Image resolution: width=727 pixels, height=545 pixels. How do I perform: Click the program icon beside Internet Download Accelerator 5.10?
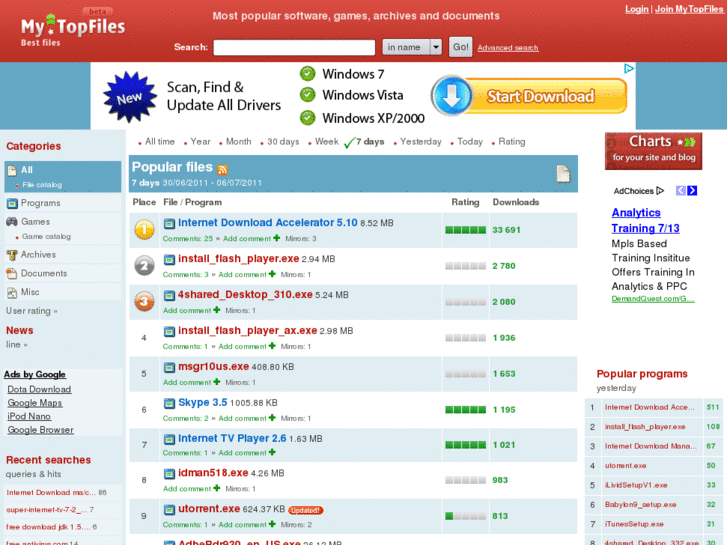coord(169,224)
